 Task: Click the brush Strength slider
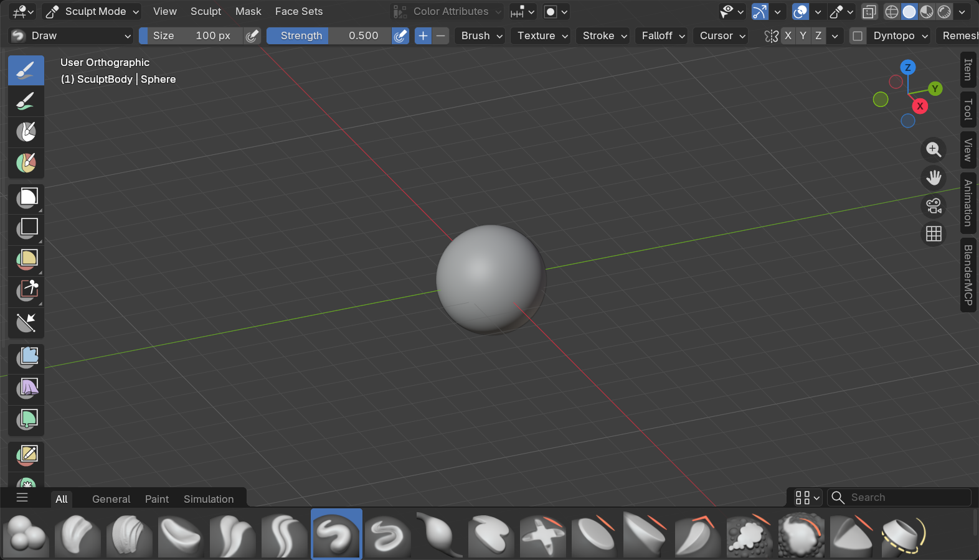click(329, 36)
